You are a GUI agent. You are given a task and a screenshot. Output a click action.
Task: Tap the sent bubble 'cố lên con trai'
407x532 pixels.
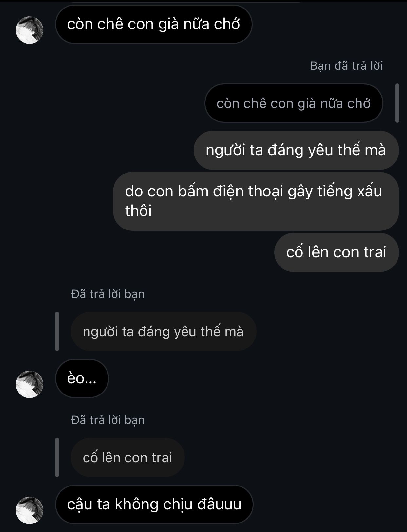[337, 252]
